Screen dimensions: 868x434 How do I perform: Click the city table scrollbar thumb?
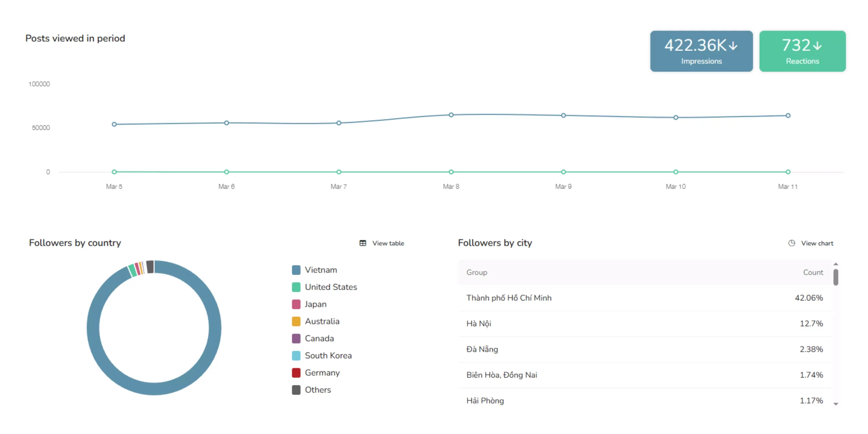[x=835, y=277]
